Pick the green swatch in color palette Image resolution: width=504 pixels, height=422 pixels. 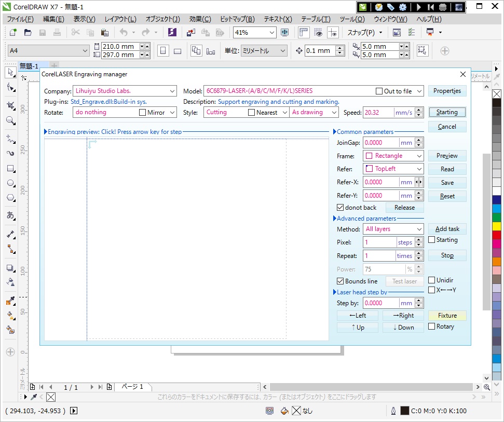(497, 217)
